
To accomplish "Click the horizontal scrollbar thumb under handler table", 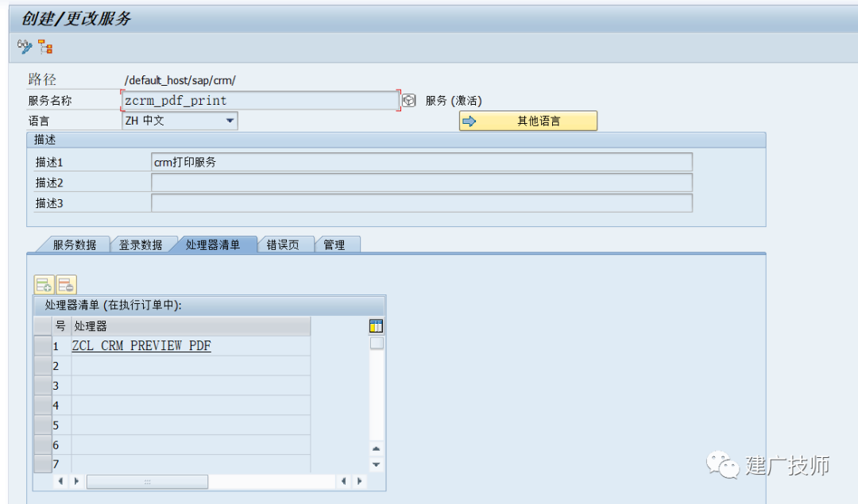I will click(147, 482).
